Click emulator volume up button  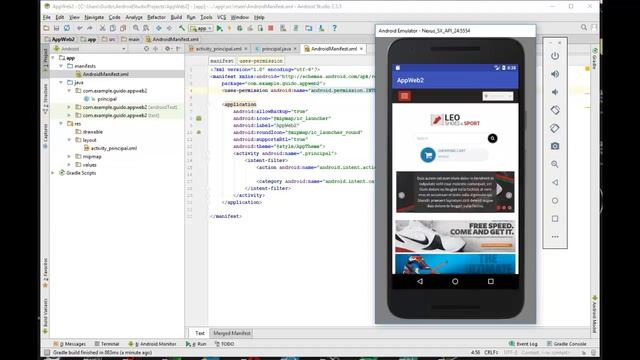tap(555, 74)
